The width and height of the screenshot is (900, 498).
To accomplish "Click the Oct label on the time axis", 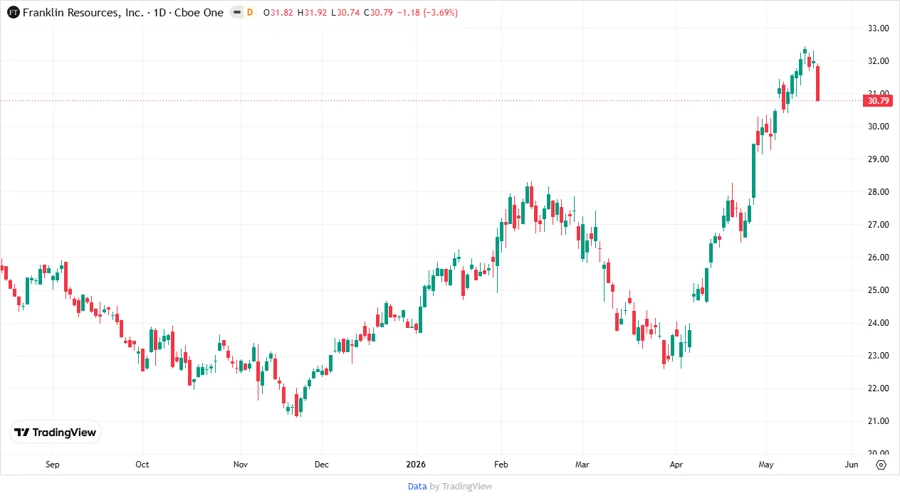I will coord(142,464).
